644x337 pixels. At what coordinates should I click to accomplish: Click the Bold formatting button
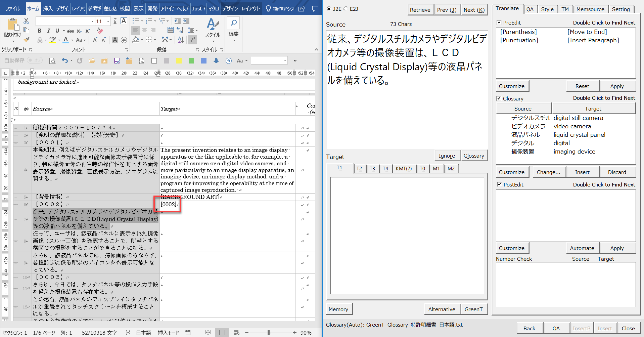[x=40, y=31]
